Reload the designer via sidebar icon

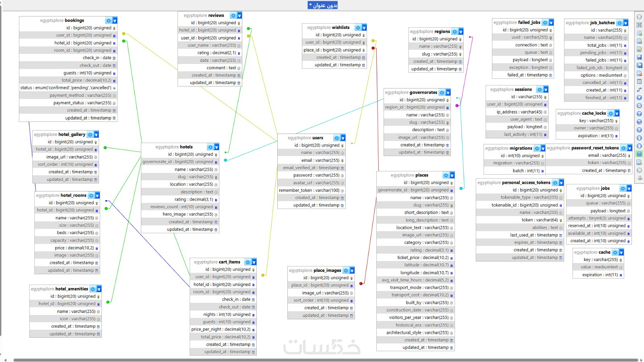tap(639, 105)
